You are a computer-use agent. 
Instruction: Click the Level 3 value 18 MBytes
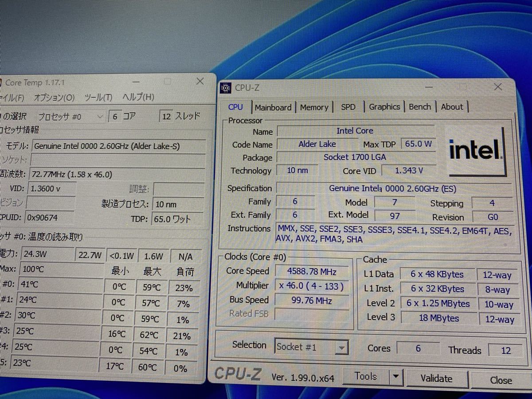[438, 318]
